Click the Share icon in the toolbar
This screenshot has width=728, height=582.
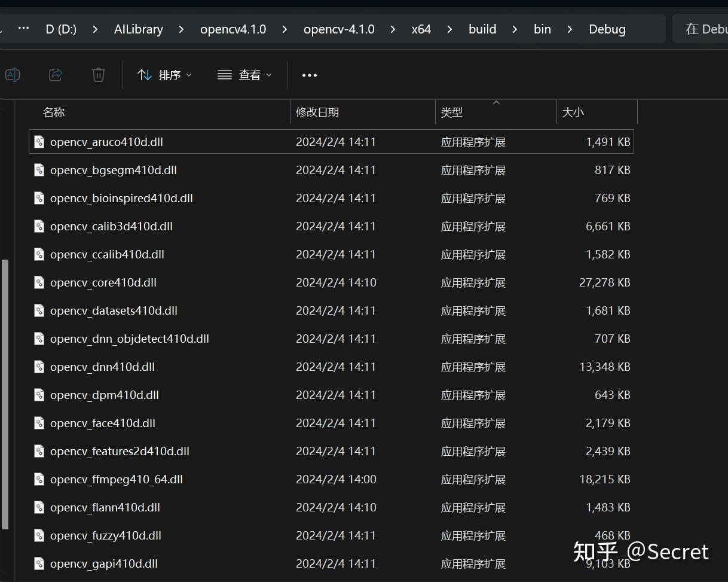56,75
